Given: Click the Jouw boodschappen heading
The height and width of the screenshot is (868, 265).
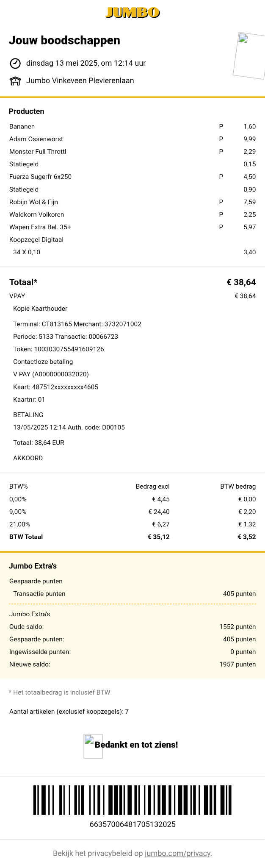Looking at the screenshot, I should [64, 40].
